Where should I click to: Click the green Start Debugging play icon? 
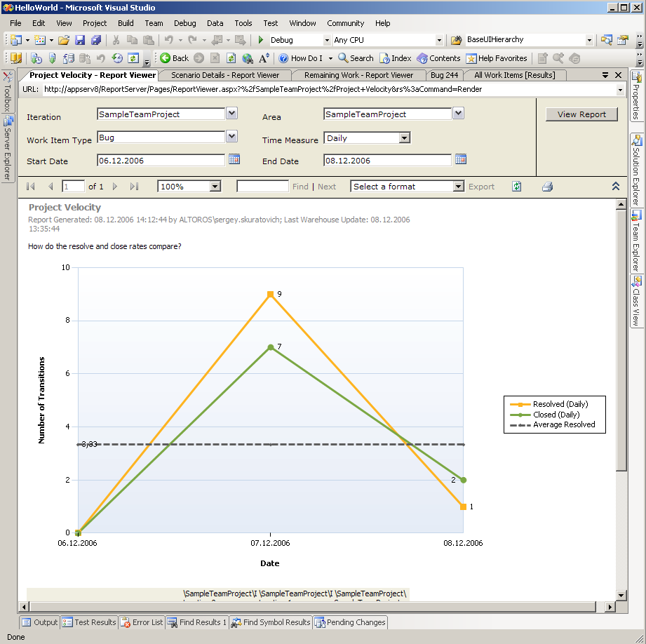(260, 40)
